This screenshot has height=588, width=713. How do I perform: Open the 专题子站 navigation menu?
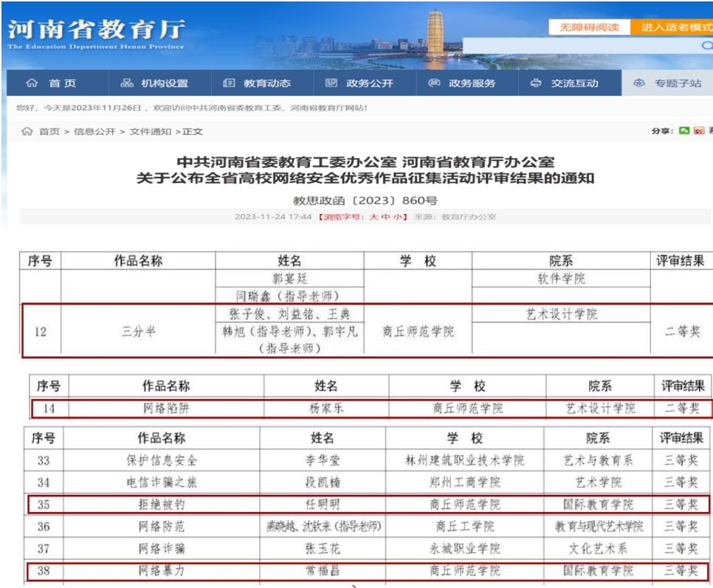(667, 83)
